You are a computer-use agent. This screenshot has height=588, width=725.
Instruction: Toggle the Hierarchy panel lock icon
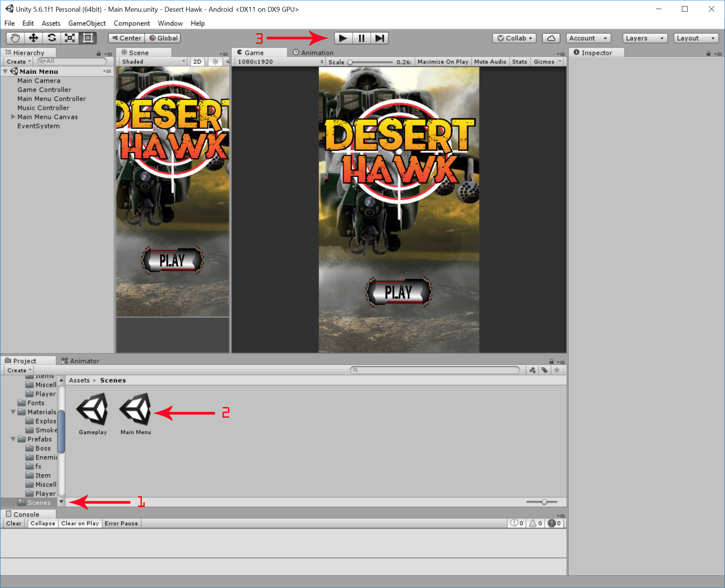pos(99,53)
